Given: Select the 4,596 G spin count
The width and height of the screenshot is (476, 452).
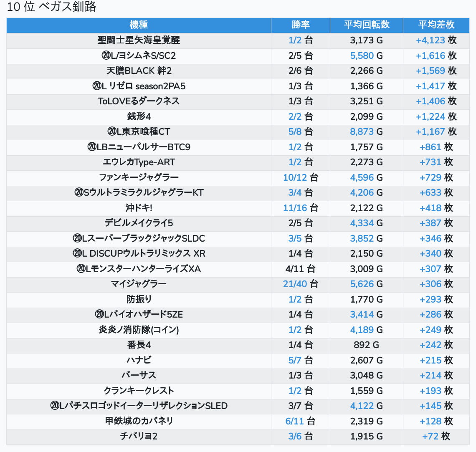Looking at the screenshot, I should point(367,177).
